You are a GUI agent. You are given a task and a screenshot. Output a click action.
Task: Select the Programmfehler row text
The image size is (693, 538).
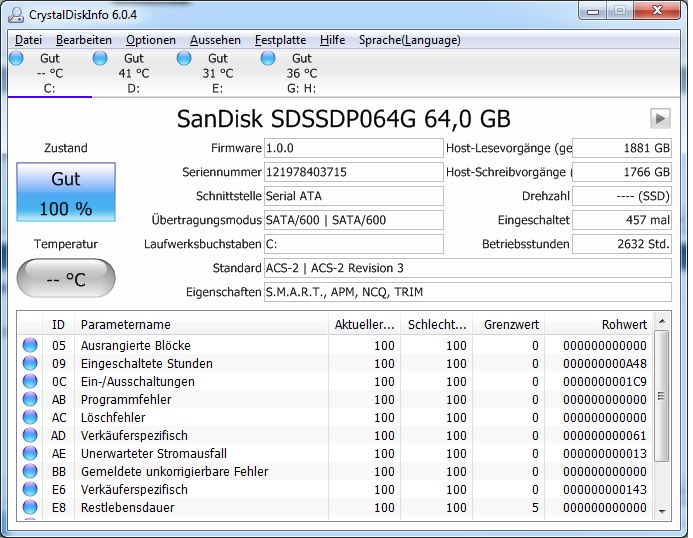point(126,399)
